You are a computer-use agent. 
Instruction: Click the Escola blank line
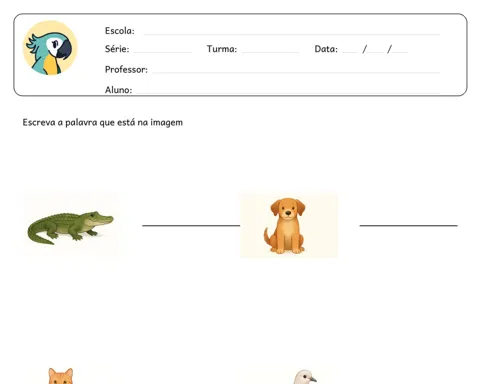(292, 34)
